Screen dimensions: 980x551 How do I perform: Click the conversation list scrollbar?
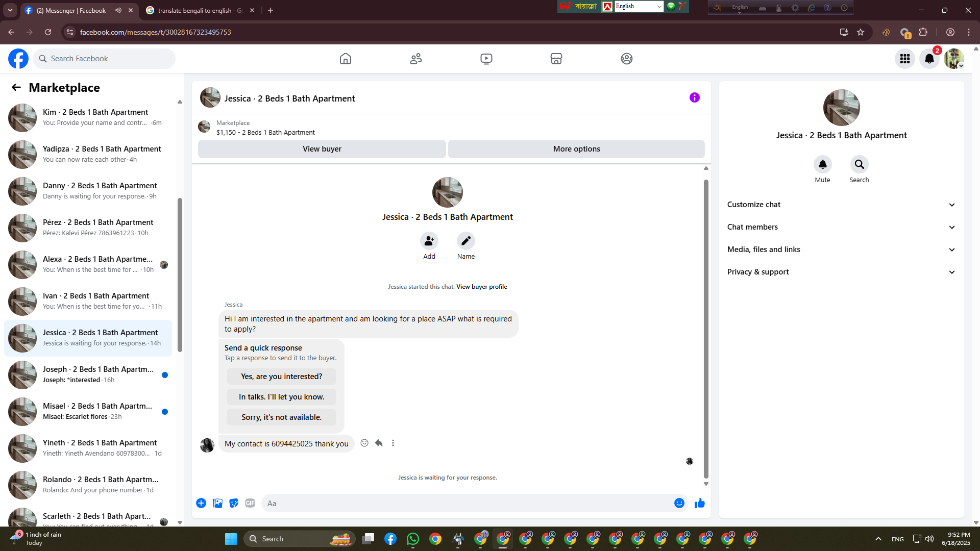coord(180,274)
